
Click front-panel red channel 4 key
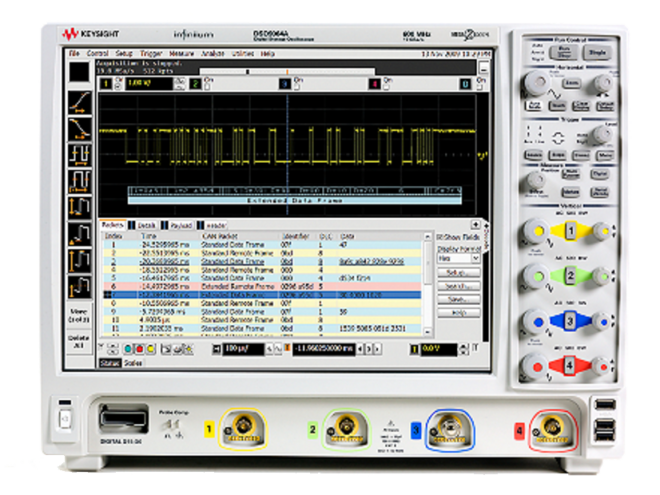(570, 366)
